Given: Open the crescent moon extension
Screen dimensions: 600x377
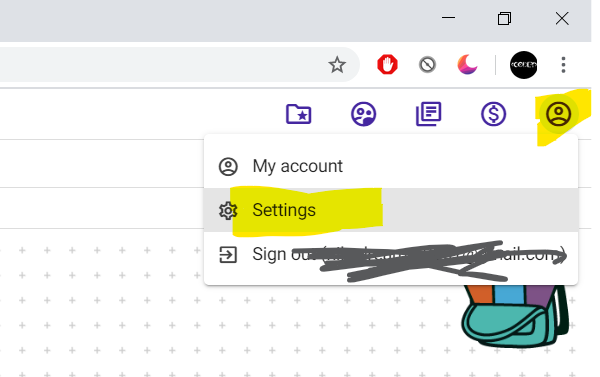Looking at the screenshot, I should (467, 64).
